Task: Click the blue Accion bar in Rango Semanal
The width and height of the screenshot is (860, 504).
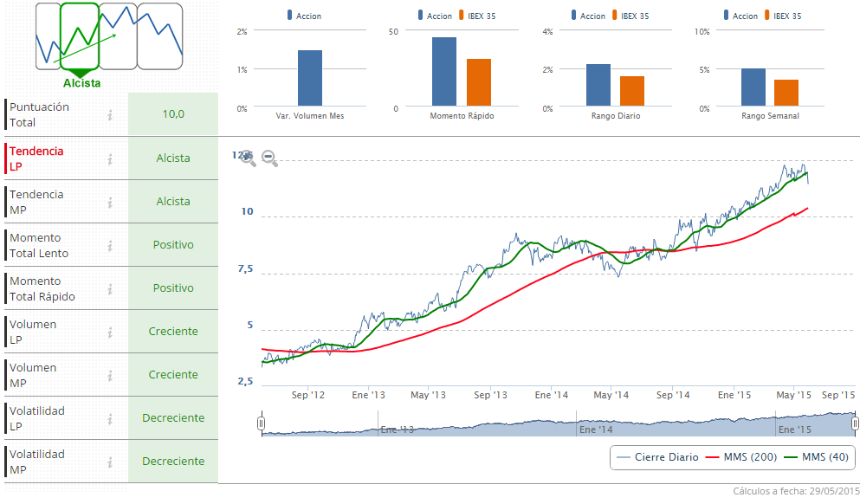Action: pyautogui.click(x=753, y=87)
